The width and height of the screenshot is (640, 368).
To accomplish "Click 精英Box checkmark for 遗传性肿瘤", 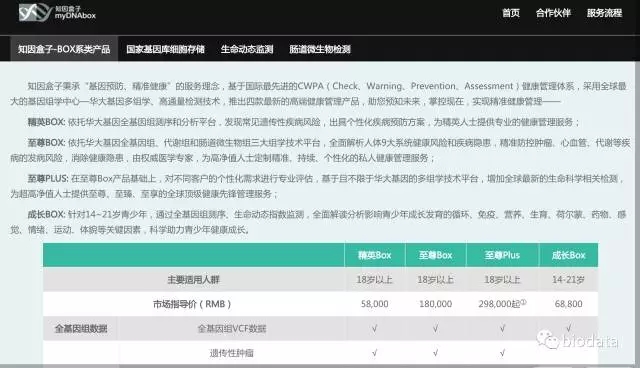I will coord(374,352).
